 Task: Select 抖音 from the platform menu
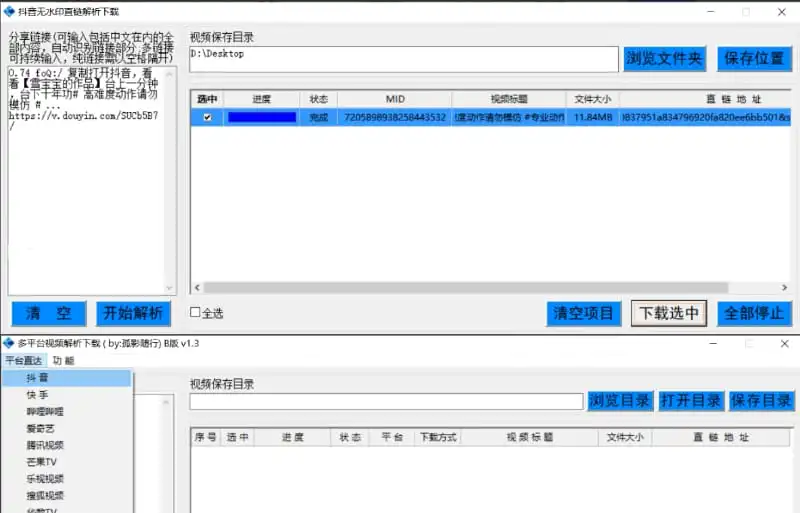click(38, 379)
